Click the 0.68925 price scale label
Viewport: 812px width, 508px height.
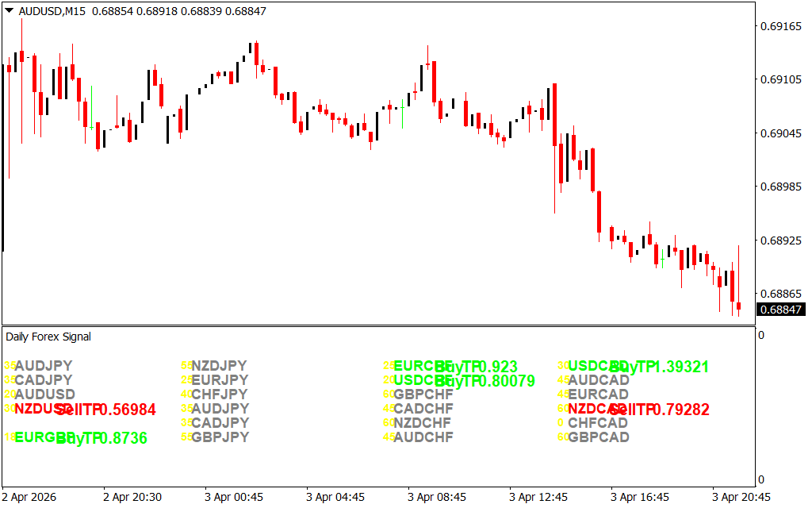click(780, 239)
